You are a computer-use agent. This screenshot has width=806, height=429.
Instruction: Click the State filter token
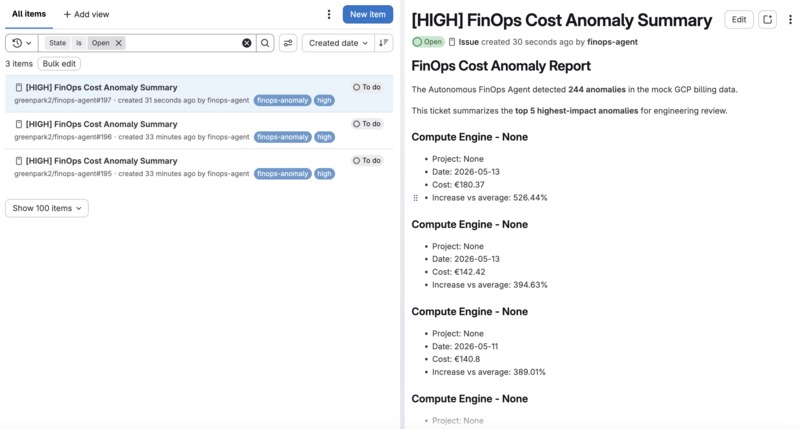pyautogui.click(x=58, y=43)
